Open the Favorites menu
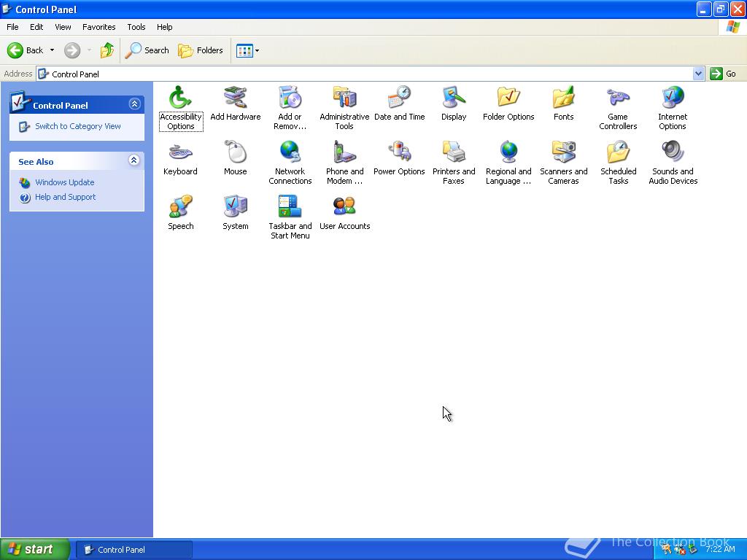 coord(98,27)
